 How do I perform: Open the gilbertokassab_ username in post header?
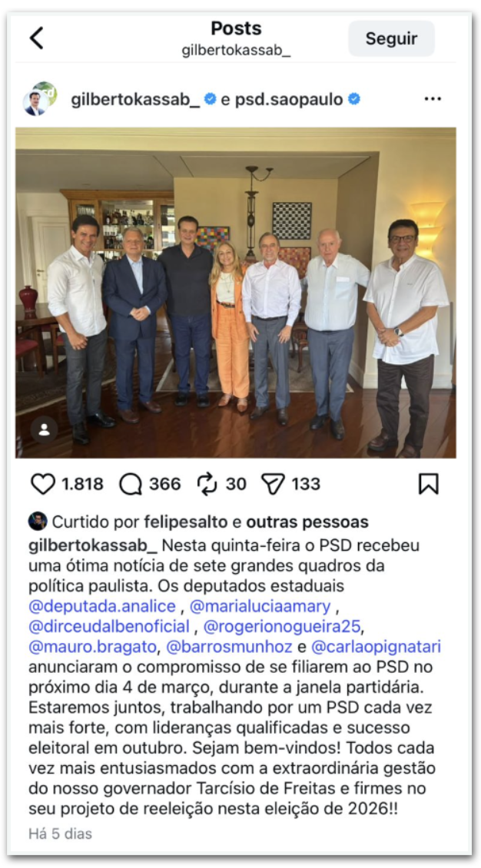click(x=135, y=100)
